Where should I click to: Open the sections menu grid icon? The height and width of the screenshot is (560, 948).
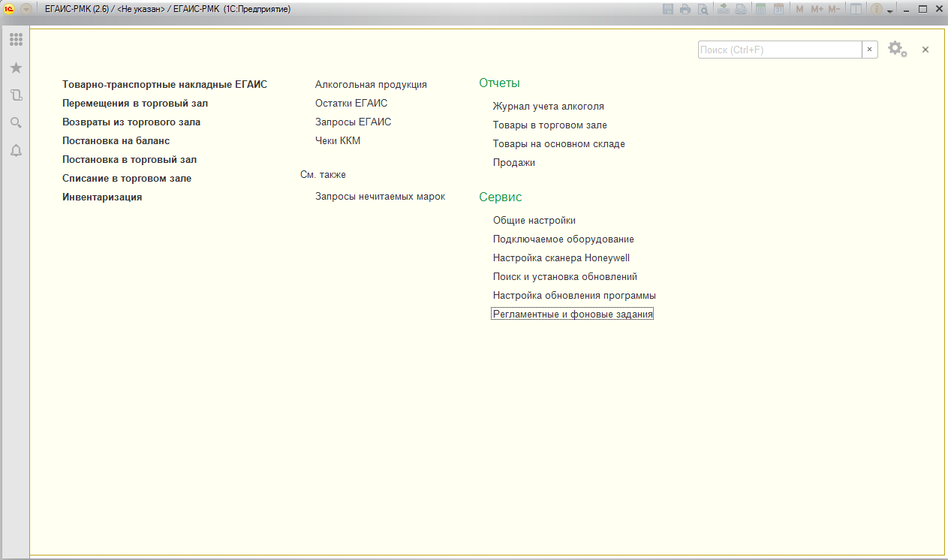tap(16, 40)
